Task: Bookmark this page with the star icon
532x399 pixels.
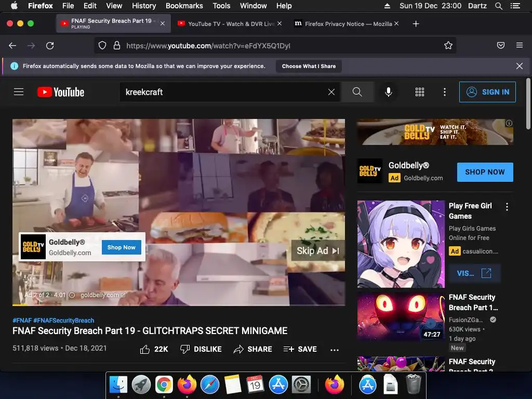Action: (448, 46)
